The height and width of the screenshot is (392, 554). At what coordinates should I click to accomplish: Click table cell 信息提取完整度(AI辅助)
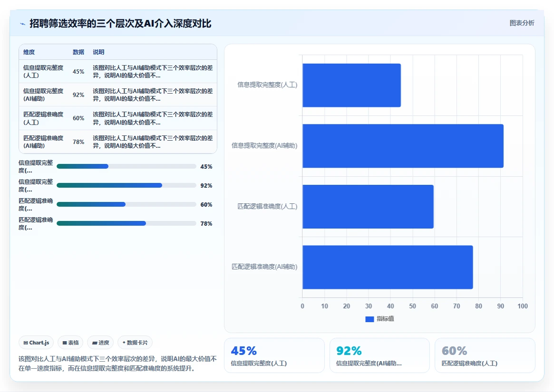click(43, 95)
